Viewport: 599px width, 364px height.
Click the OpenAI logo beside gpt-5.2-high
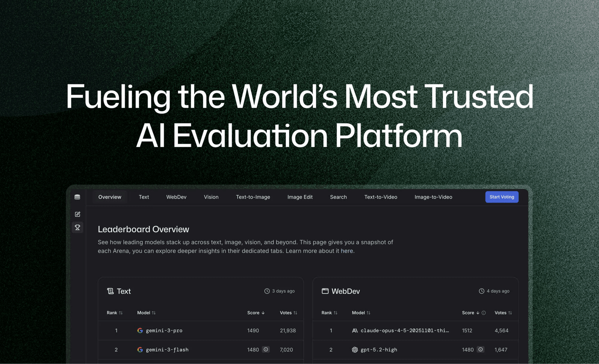(x=355, y=350)
